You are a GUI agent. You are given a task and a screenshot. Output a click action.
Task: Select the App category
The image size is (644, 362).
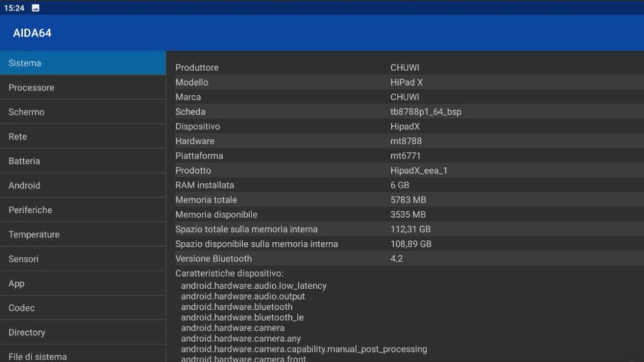click(x=82, y=284)
